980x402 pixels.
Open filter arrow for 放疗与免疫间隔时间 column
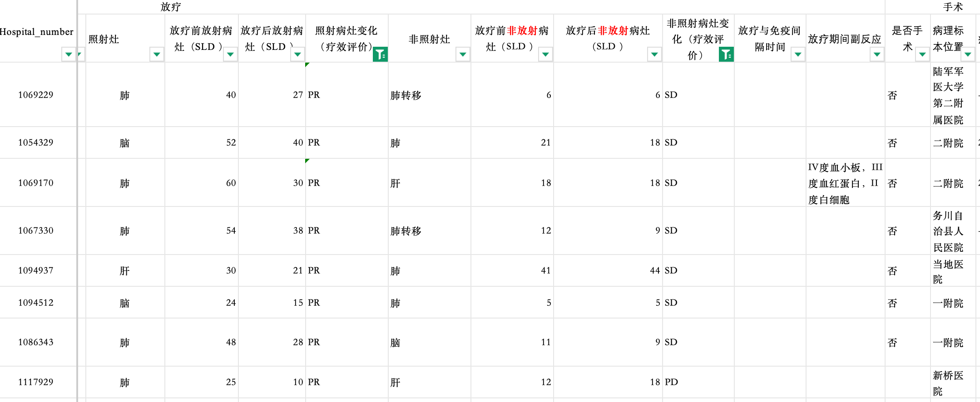pos(798,54)
